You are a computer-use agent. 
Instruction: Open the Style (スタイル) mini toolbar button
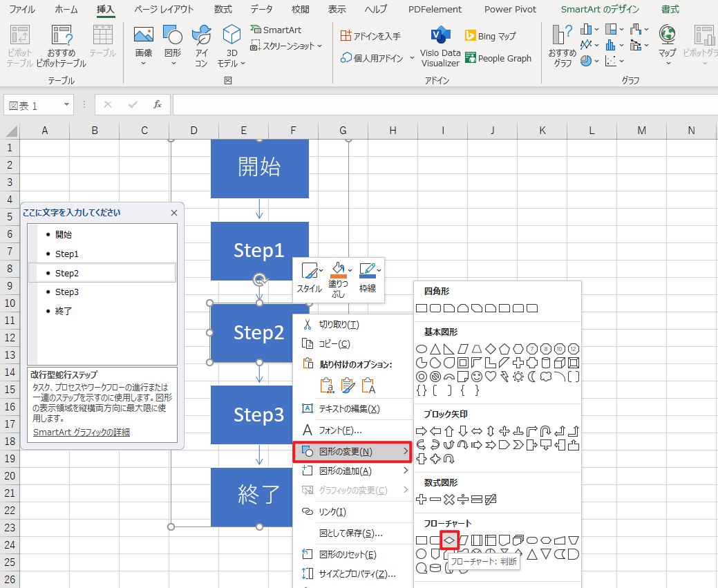tap(310, 278)
